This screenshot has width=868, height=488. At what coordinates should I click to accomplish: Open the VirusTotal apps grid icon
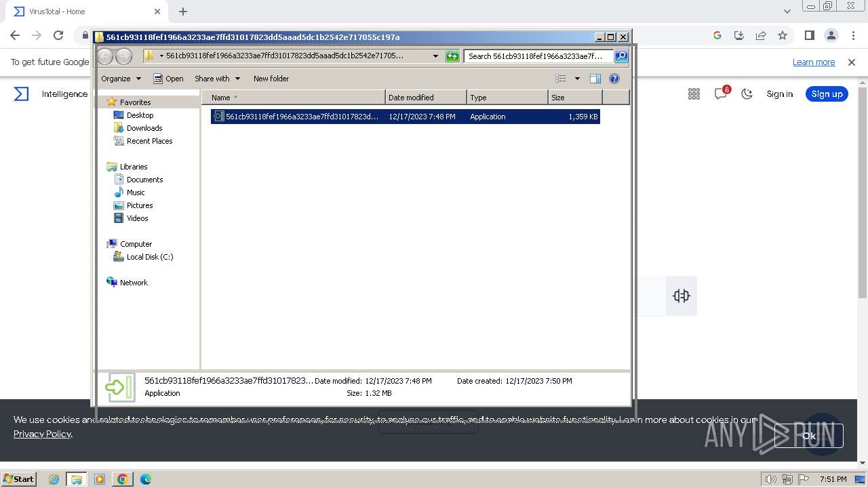[694, 94]
